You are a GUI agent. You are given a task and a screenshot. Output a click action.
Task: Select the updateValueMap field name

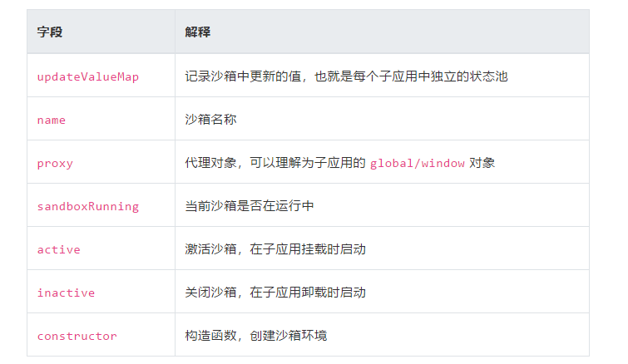coord(87,76)
